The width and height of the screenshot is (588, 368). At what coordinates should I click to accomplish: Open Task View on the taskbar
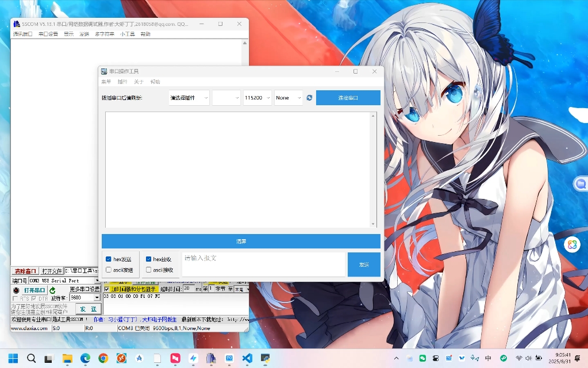click(48, 359)
